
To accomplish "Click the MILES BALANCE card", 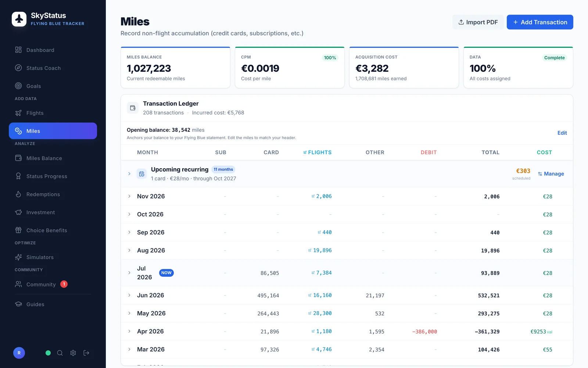I will tap(175, 67).
